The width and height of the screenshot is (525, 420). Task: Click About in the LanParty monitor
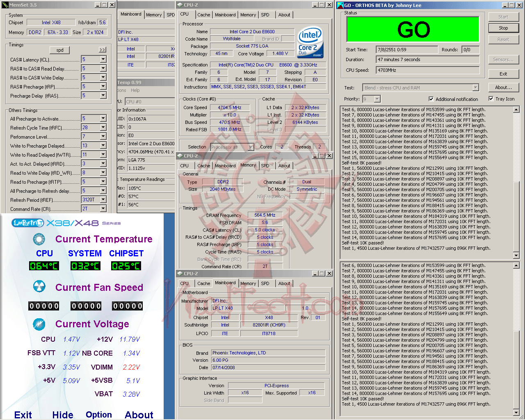point(139,415)
